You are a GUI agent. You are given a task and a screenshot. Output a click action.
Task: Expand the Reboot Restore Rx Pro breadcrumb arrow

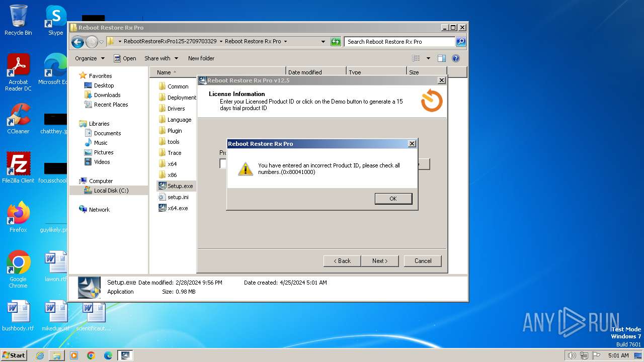click(286, 42)
